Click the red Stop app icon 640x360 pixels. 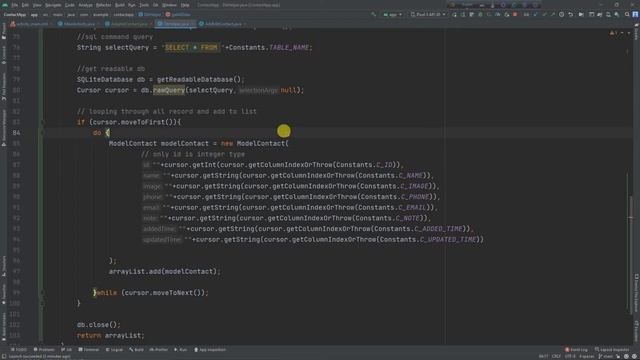coord(515,15)
